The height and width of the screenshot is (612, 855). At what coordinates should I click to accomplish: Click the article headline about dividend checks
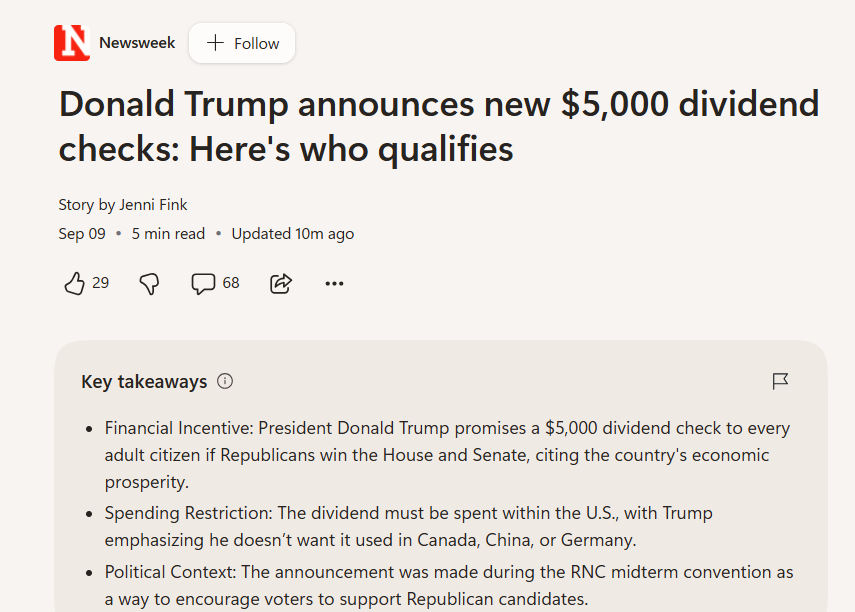439,126
